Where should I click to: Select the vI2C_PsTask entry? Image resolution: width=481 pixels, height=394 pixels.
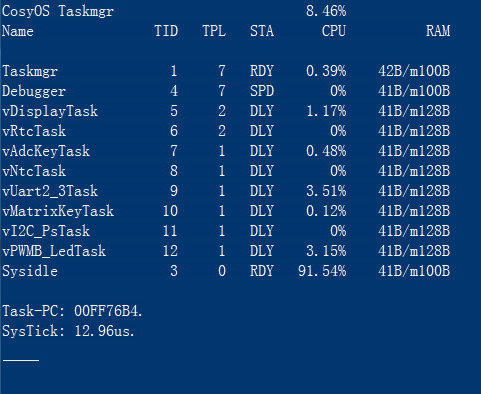pos(46,231)
